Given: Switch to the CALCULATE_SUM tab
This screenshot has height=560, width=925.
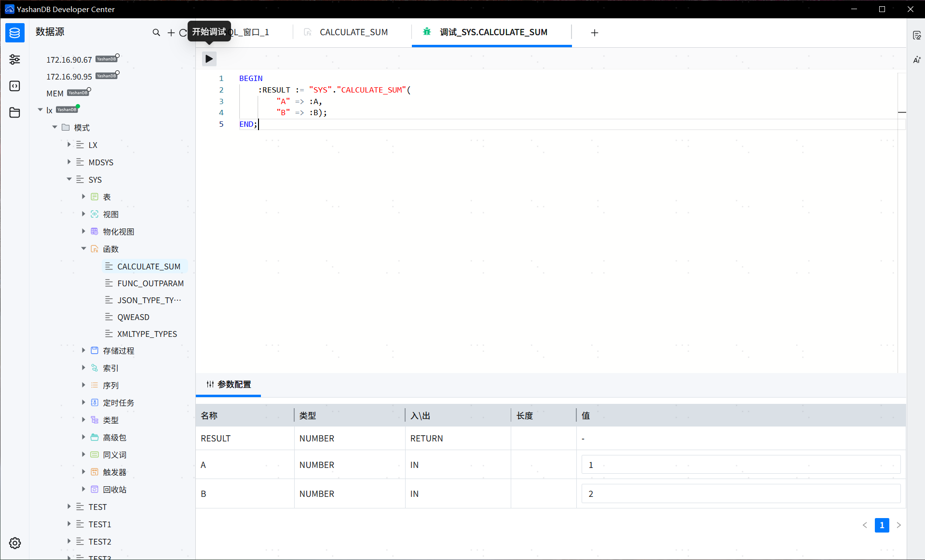Looking at the screenshot, I should click(354, 32).
